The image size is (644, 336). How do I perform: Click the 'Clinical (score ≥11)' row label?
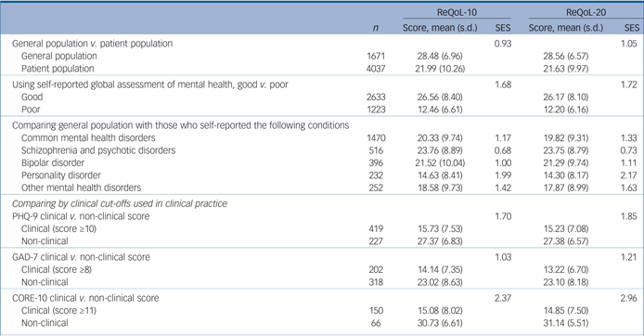(58, 310)
